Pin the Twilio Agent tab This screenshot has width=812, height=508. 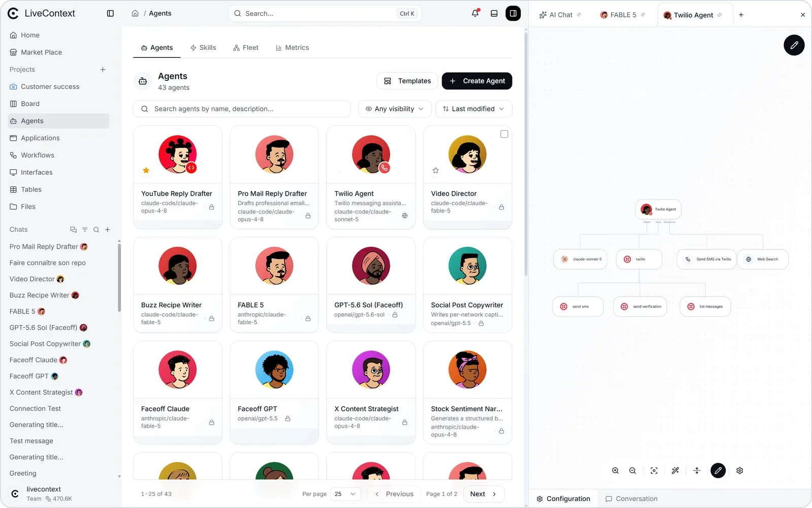(x=719, y=15)
